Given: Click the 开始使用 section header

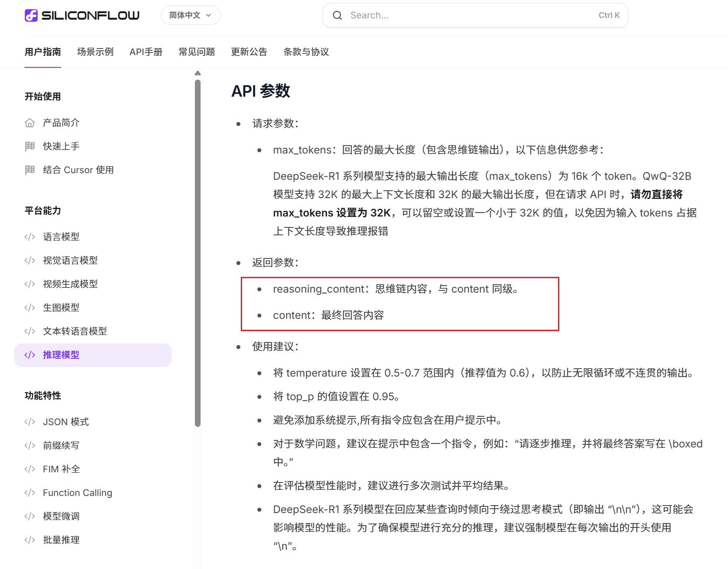Looking at the screenshot, I should tap(43, 97).
